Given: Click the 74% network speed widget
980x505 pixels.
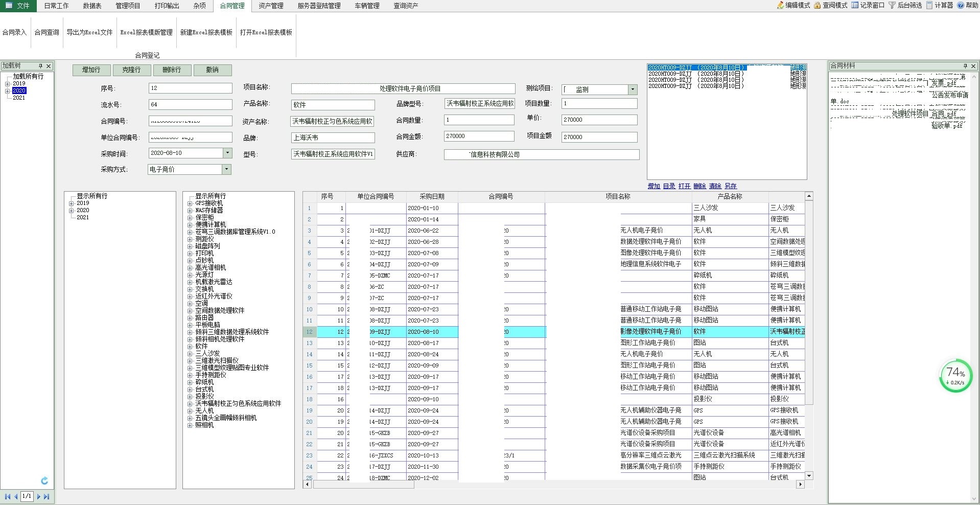Looking at the screenshot, I should [x=955, y=376].
